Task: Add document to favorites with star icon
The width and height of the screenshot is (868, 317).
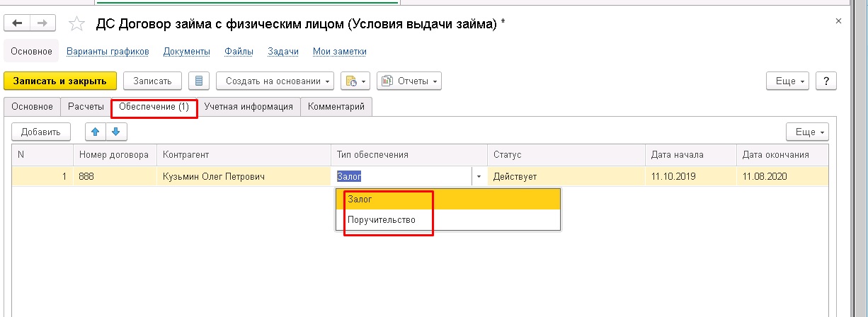Action: pyautogui.click(x=76, y=24)
